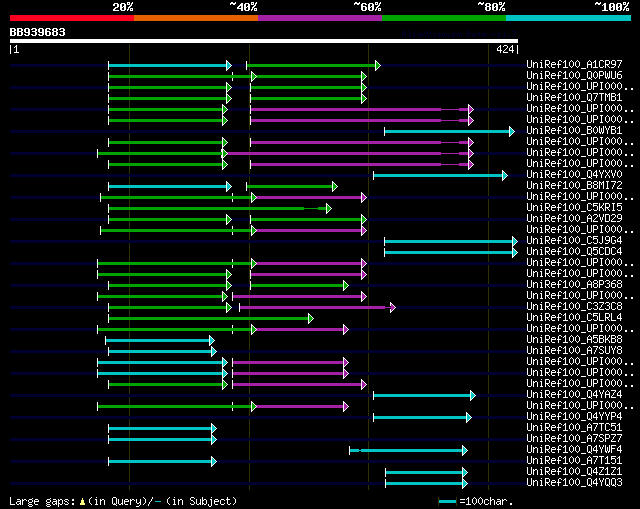Select the UniRef100_A7TC51 label

[574, 428]
